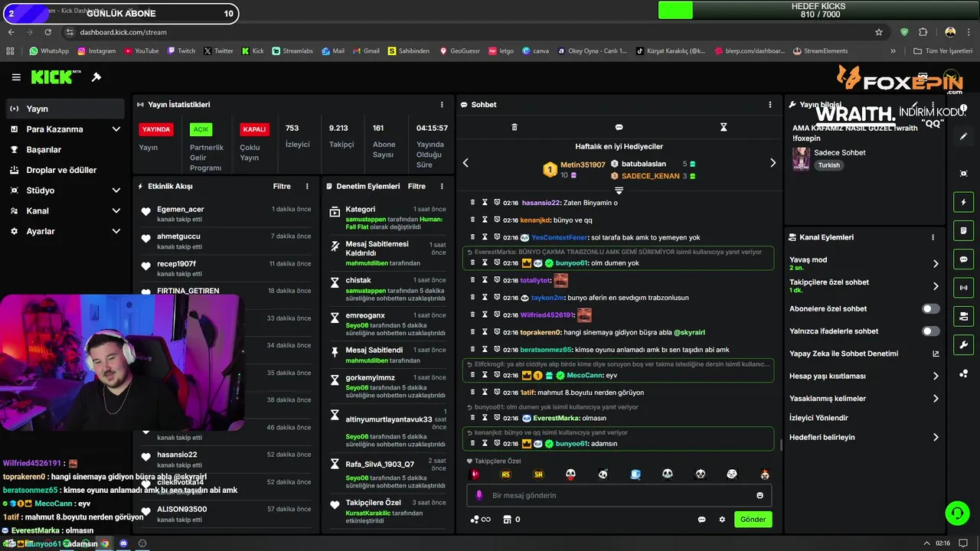This screenshot has width=980, height=551.
Task: Click İzleyici Yönlendir
Action: click(x=818, y=418)
